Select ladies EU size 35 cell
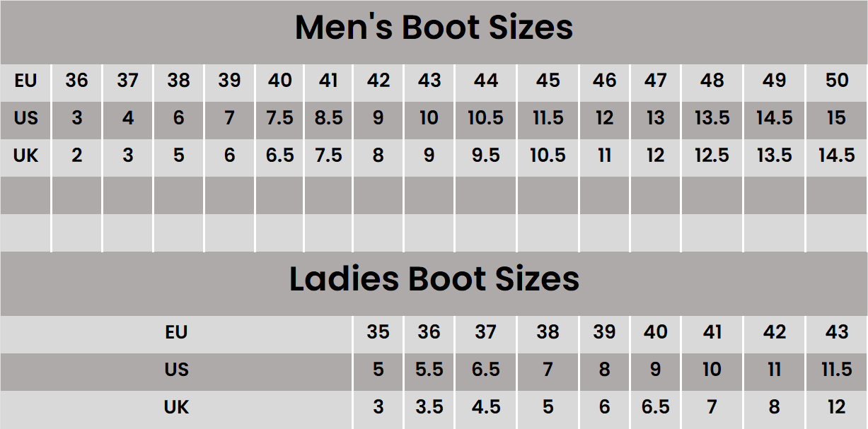 pos(378,332)
